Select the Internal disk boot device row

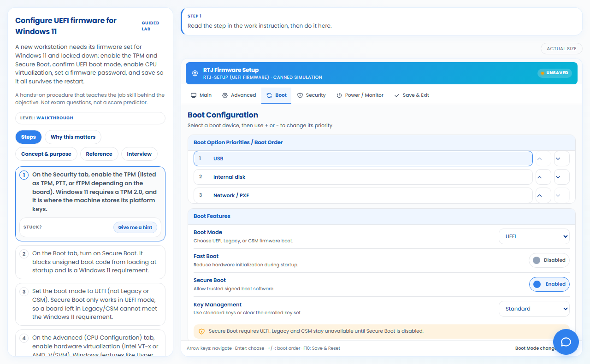[x=363, y=177]
